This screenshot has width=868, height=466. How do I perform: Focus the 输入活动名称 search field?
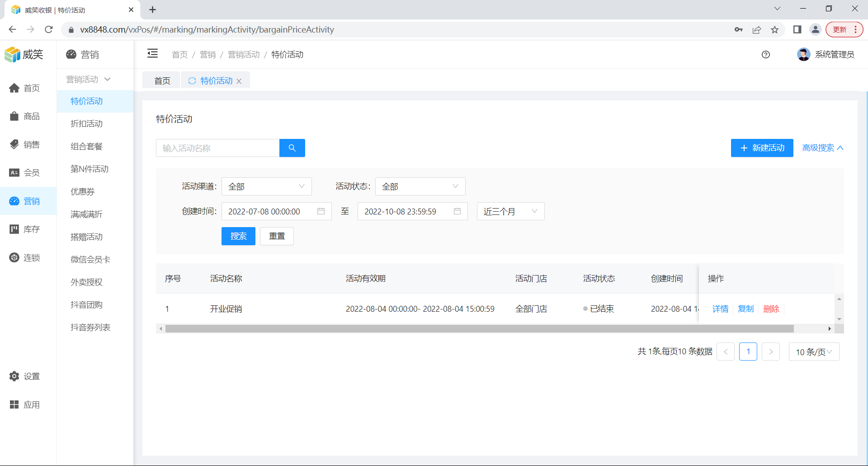217,148
